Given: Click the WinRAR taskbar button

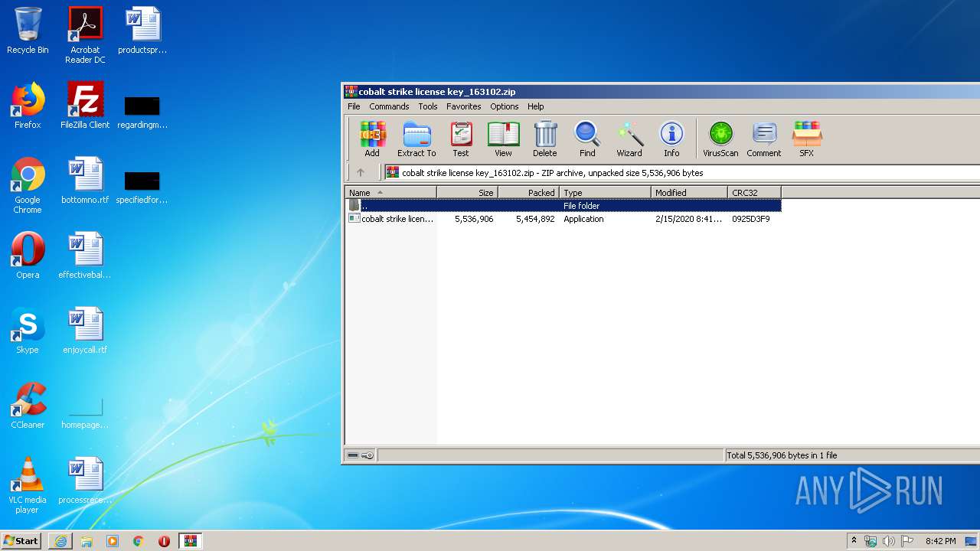Looking at the screenshot, I should pyautogui.click(x=190, y=541).
